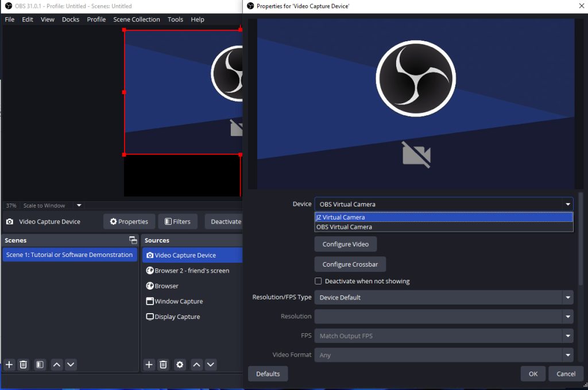This screenshot has width=588, height=390.
Task: Click the 37% zoom level text
Action: point(11,205)
